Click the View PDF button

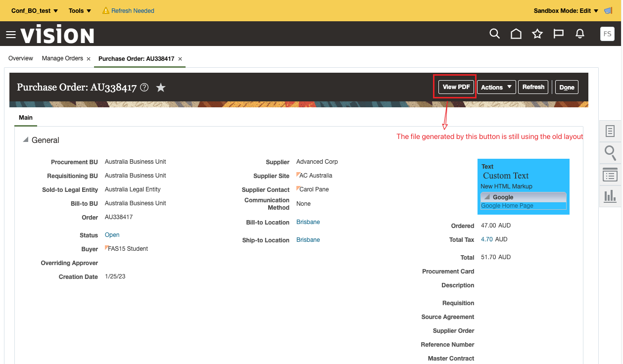[456, 87]
